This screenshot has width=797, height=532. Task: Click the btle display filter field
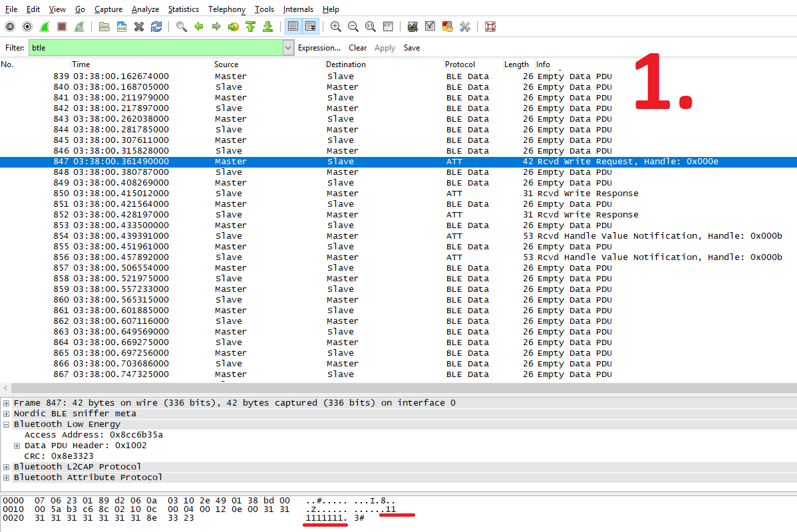pos(155,48)
